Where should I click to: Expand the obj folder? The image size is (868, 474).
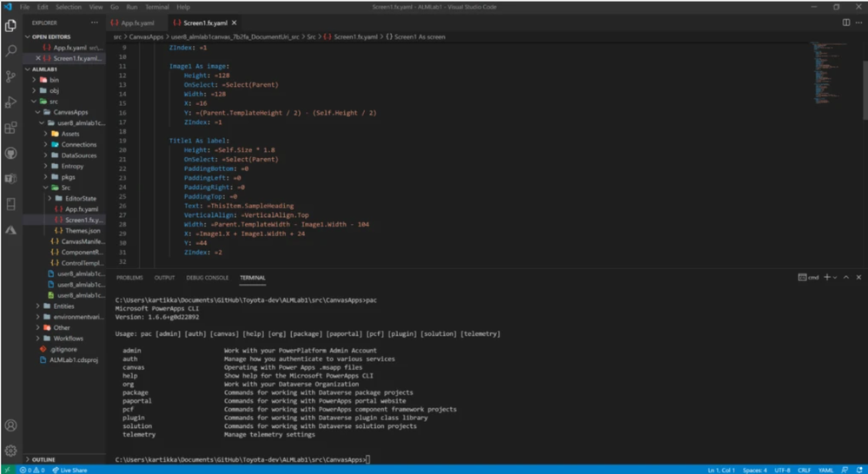tap(54, 90)
